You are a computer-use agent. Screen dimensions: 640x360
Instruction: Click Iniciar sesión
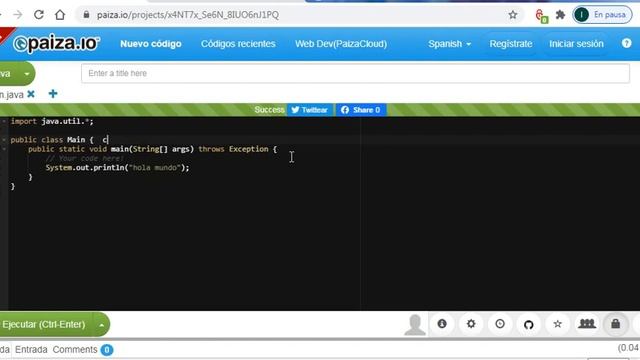point(576,44)
